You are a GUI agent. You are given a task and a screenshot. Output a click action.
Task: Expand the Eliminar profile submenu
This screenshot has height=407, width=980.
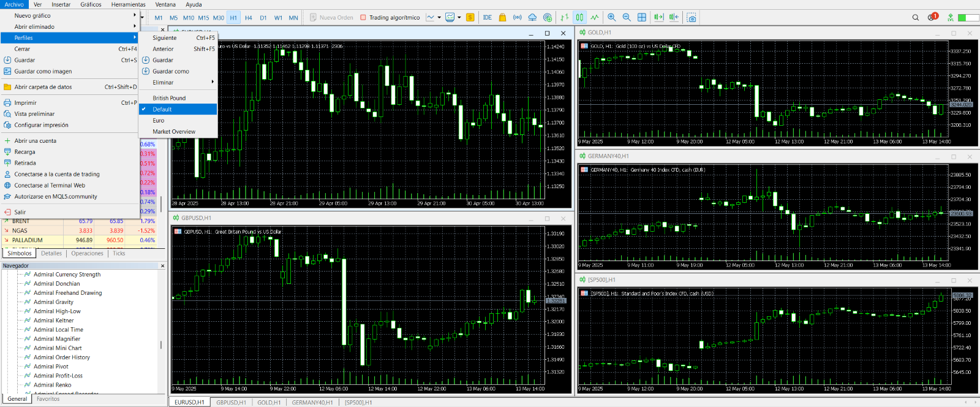coord(178,82)
